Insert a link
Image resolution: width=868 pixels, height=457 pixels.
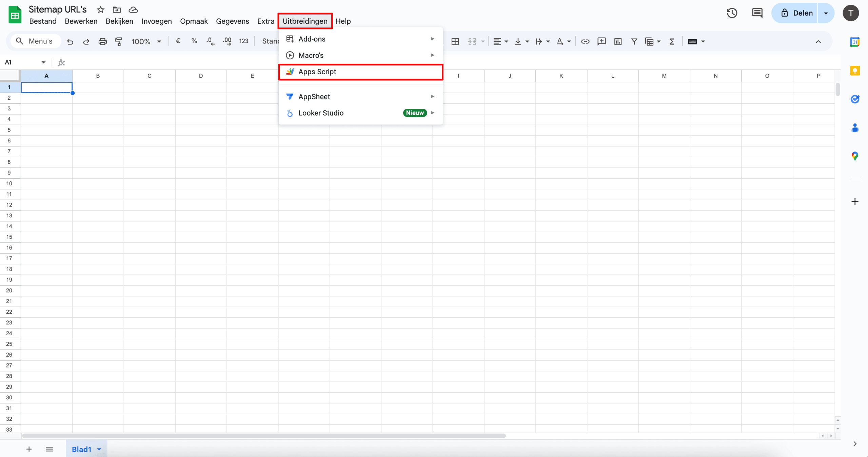coord(585,41)
